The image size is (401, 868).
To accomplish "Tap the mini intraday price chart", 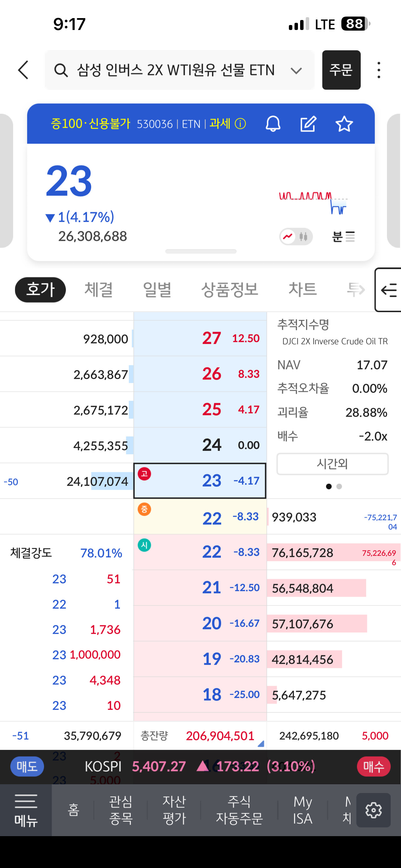I will coord(313,203).
